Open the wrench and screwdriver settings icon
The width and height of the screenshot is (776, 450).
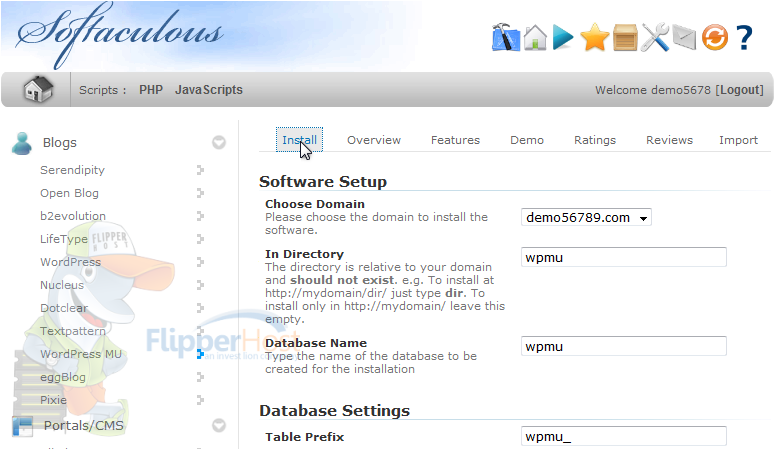pos(655,37)
